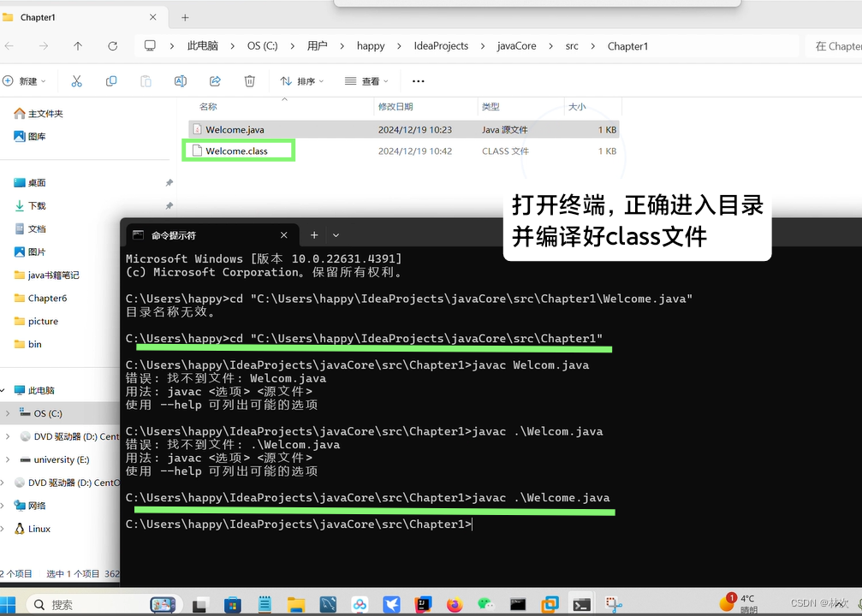
Task: Open IntelliJ IDEA from the taskbar
Action: (423, 605)
